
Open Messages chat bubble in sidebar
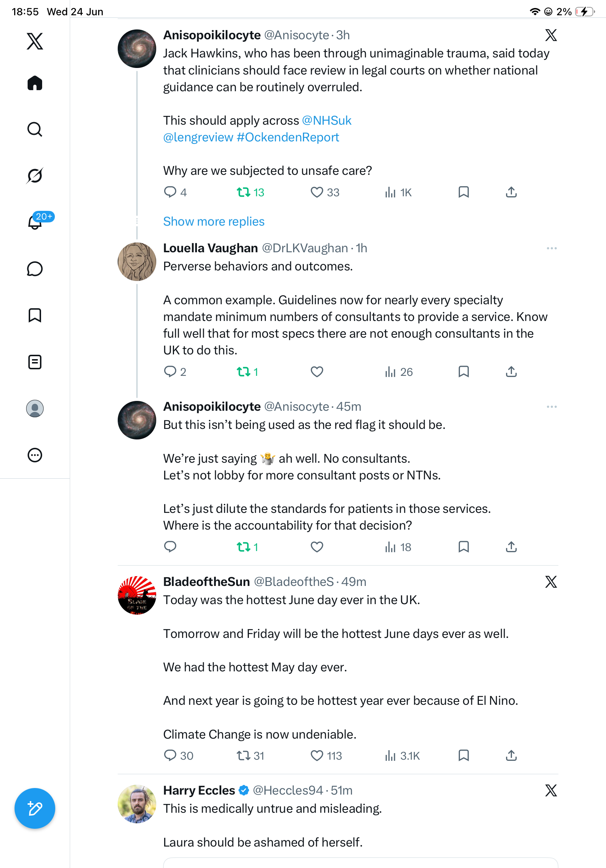coord(35,269)
